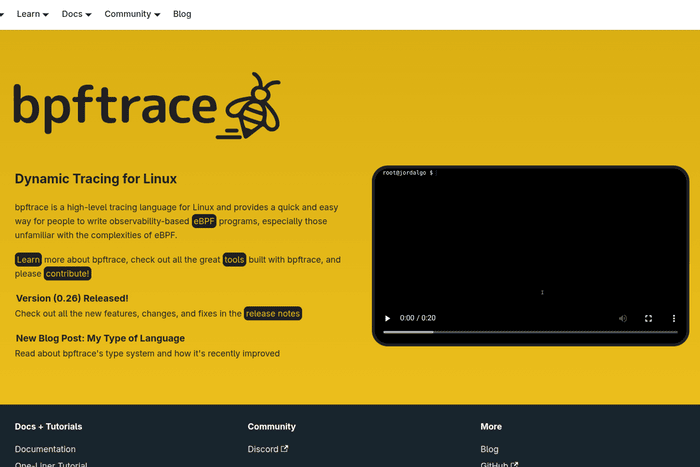Expand the Community dropdown menu
The width and height of the screenshot is (700, 467).
click(132, 14)
